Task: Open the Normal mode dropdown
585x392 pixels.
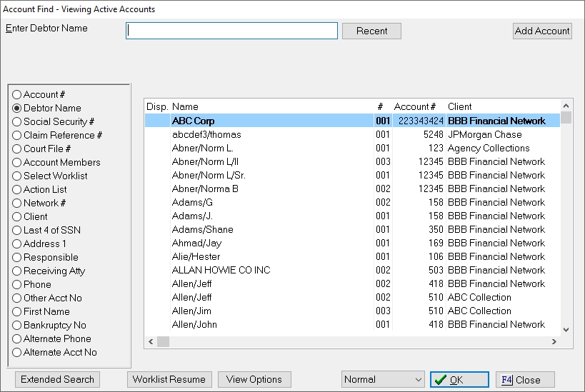Action: [x=383, y=380]
